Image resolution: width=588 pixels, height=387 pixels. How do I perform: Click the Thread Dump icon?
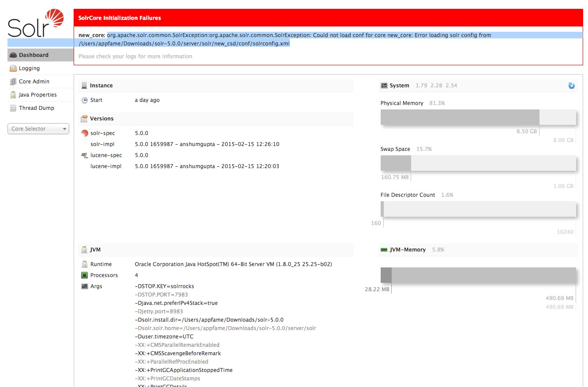point(13,108)
